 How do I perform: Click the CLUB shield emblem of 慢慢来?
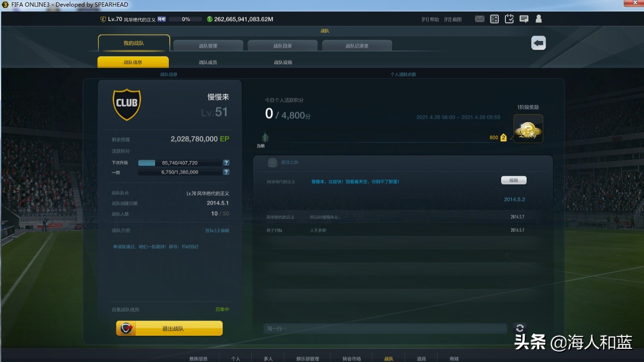[x=126, y=104]
